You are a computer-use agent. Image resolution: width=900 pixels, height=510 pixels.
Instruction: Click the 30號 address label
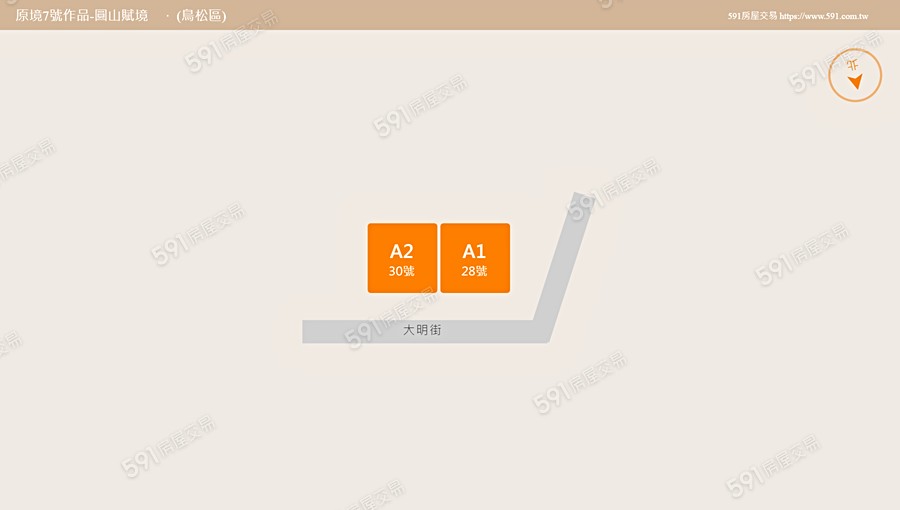tap(401, 271)
